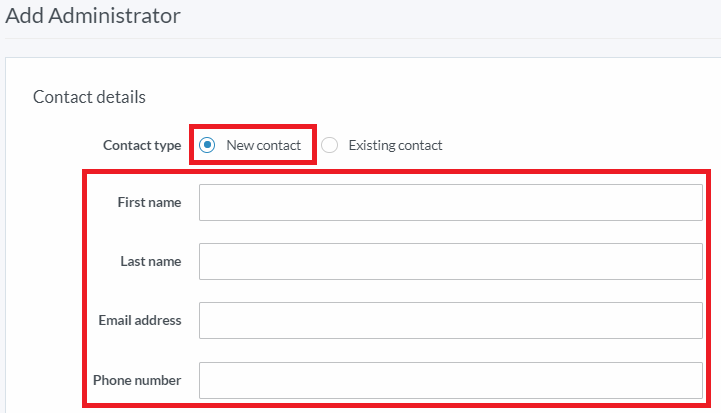Click the red outline around New contact option
The image size is (721, 413).
pos(253,126)
